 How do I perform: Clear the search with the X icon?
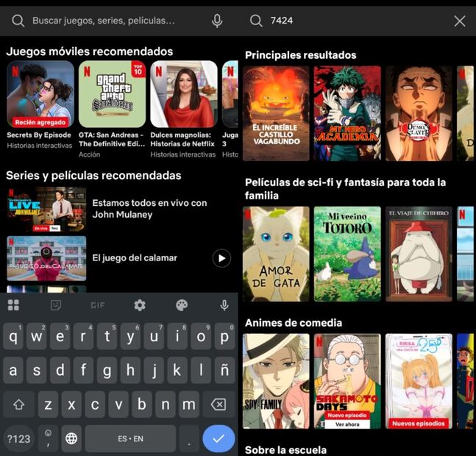[460, 21]
